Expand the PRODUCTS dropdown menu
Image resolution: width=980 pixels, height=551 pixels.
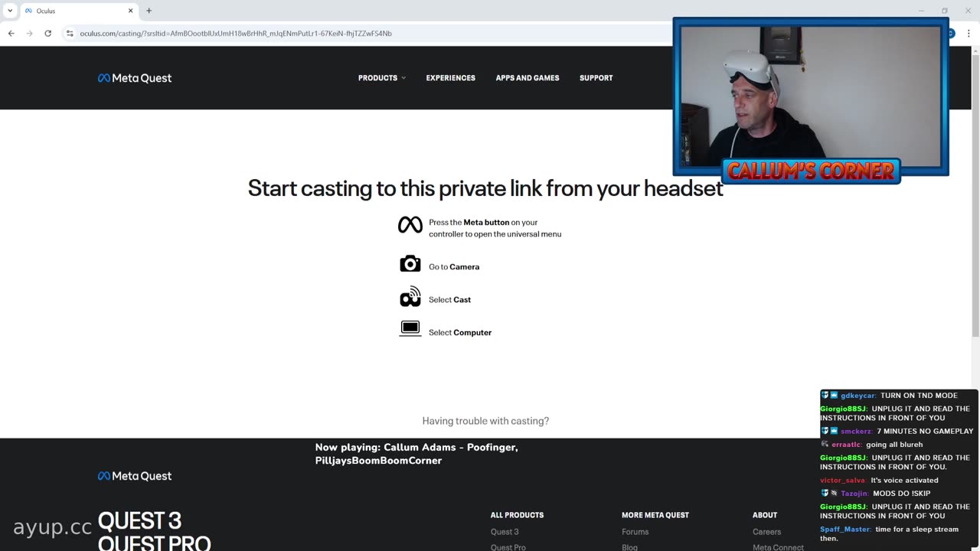point(382,78)
